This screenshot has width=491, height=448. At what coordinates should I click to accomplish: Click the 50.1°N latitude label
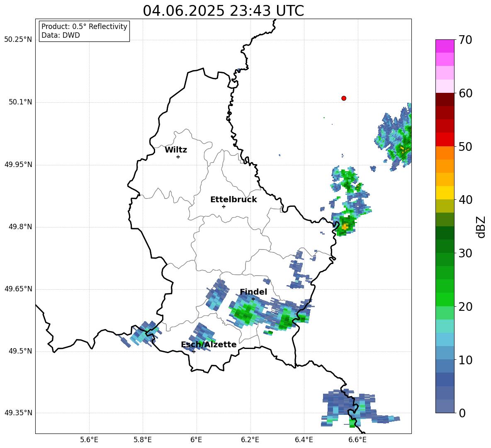[20, 102]
